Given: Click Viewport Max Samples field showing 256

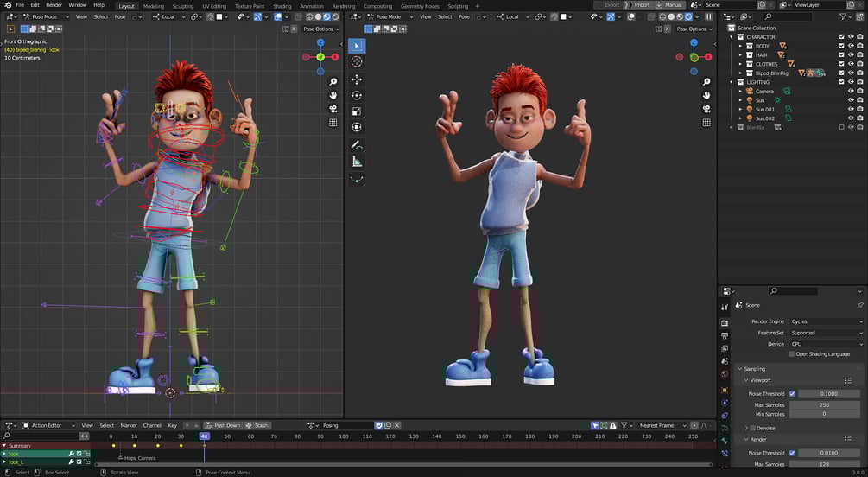Looking at the screenshot, I should [826, 405].
